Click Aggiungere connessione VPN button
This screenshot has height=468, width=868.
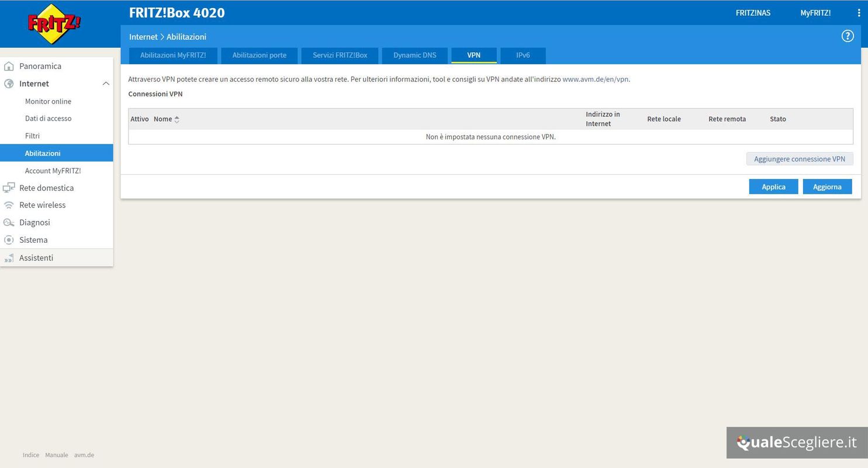click(799, 159)
